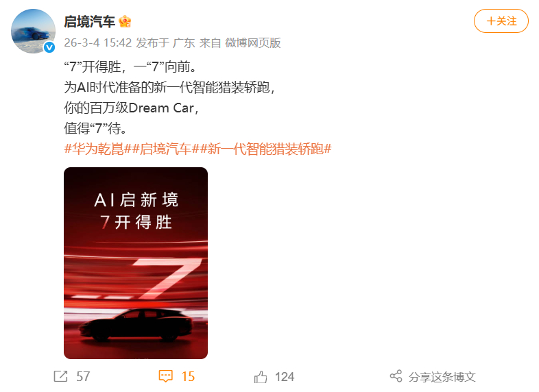This screenshot has height=392, width=539.
Task: Open the post timestamp 26-3-4 15:42
Action: [97, 42]
